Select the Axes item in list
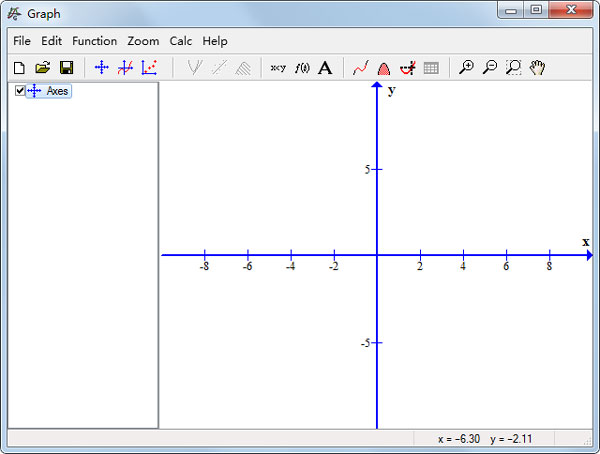The height and width of the screenshot is (454, 600). pyautogui.click(x=49, y=91)
